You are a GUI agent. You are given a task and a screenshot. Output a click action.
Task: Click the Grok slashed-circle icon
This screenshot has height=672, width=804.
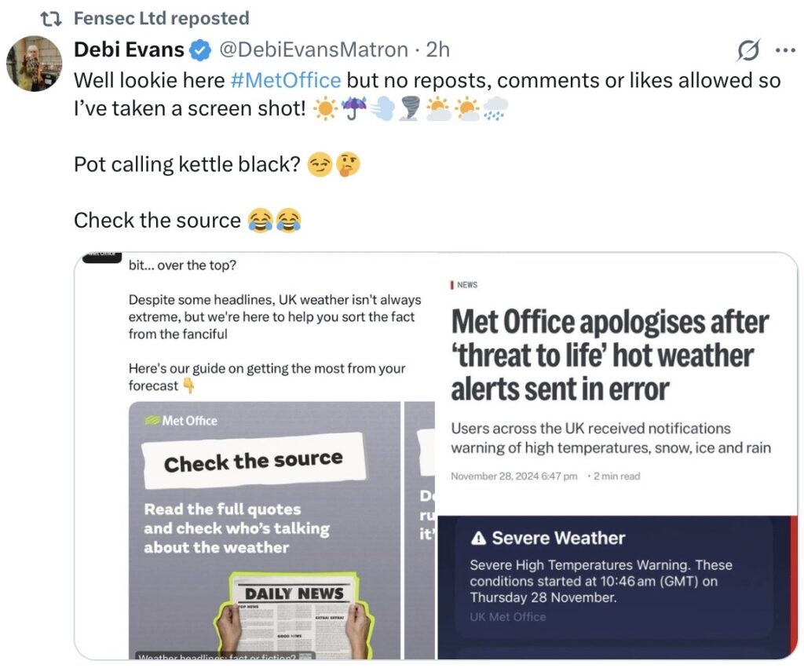click(x=748, y=51)
